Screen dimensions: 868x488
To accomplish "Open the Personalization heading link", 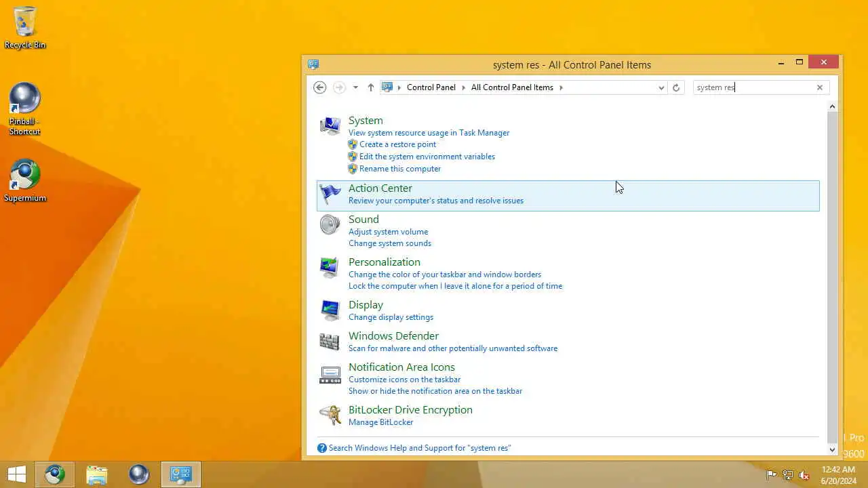I will 384,262.
